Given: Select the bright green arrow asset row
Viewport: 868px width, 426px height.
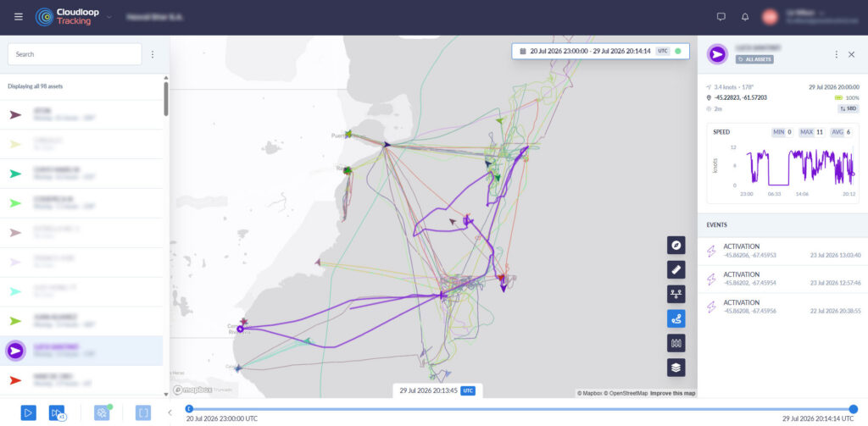Looking at the screenshot, I should (x=81, y=203).
